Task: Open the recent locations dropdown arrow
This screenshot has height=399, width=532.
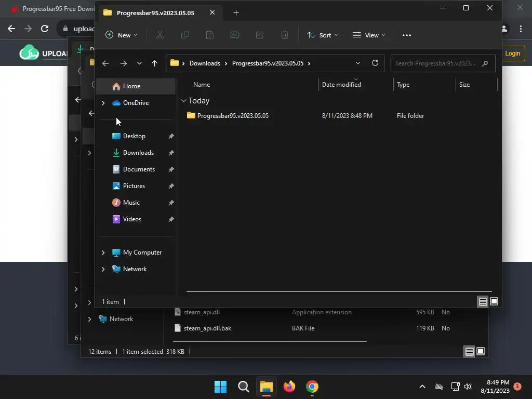Action: [x=139, y=63]
